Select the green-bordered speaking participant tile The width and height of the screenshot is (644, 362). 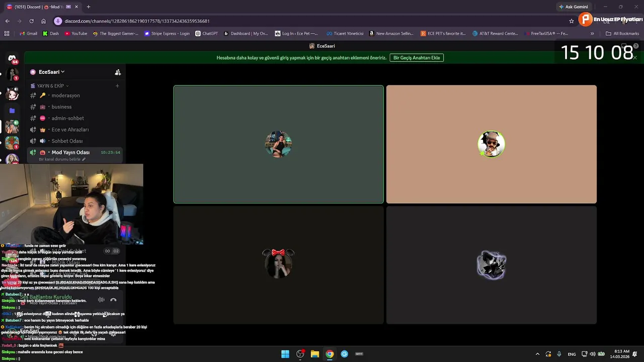pos(278,144)
